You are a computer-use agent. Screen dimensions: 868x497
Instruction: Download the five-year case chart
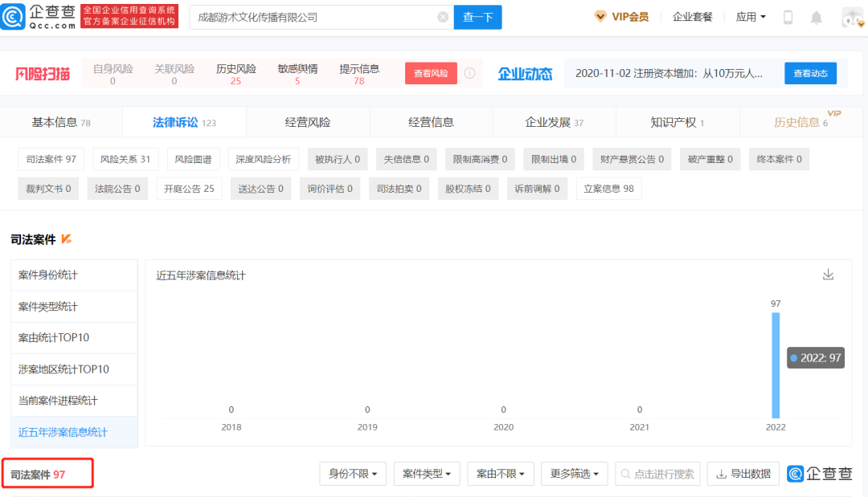click(828, 275)
